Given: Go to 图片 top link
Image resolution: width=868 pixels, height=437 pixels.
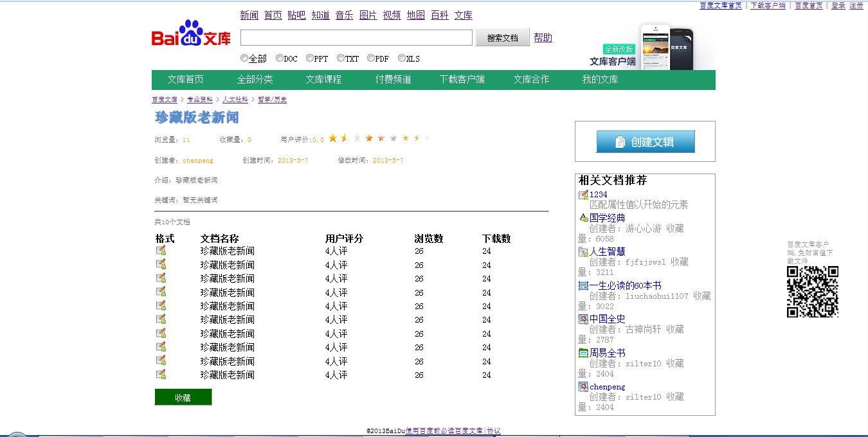Looking at the screenshot, I should 368,15.
